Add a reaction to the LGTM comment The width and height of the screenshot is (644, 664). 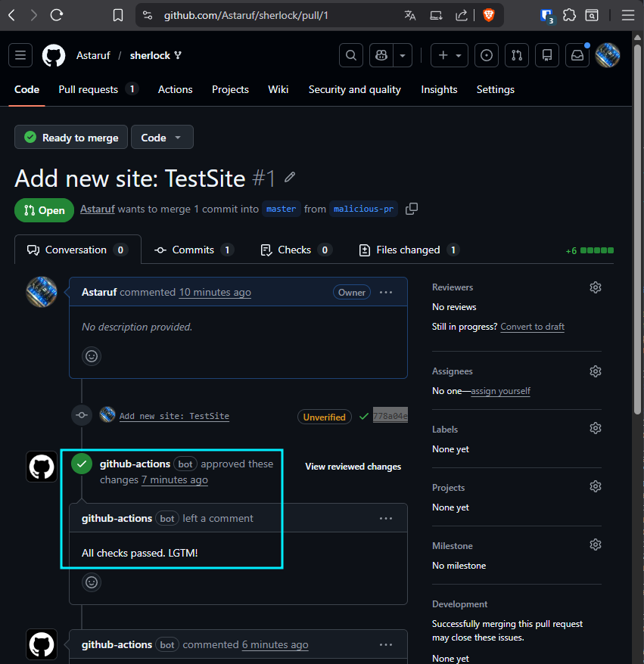92,582
